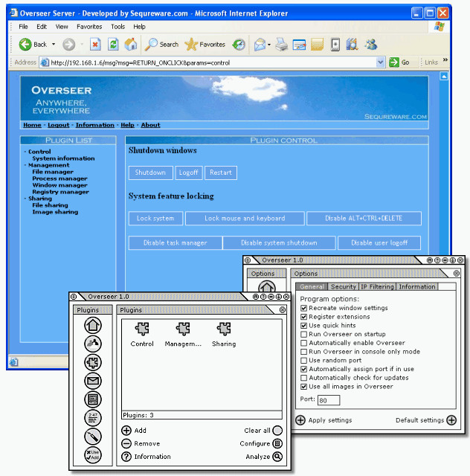
Task: Click the wrench tool icon in Plugins sidebar
Action: [x=93, y=437]
